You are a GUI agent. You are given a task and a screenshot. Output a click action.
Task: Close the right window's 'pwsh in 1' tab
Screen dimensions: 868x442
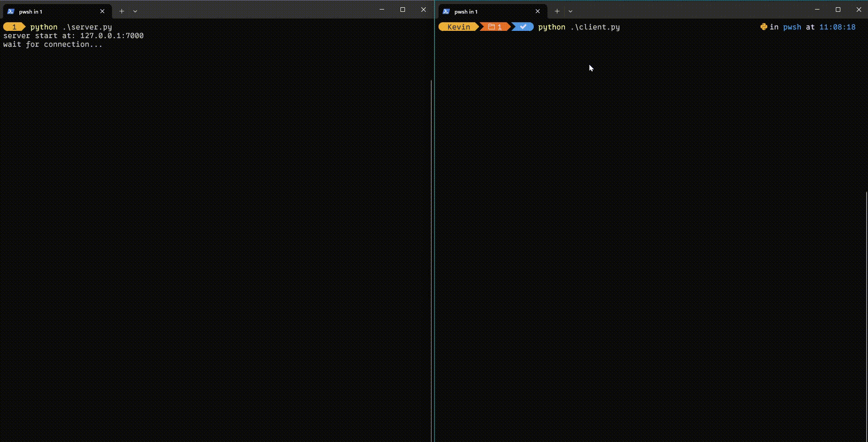click(538, 11)
